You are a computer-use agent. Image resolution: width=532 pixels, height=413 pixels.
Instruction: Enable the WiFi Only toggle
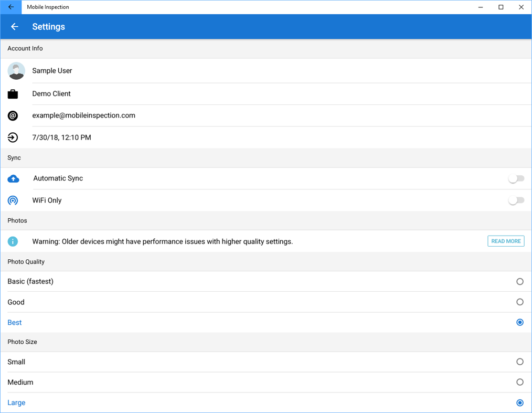point(516,200)
